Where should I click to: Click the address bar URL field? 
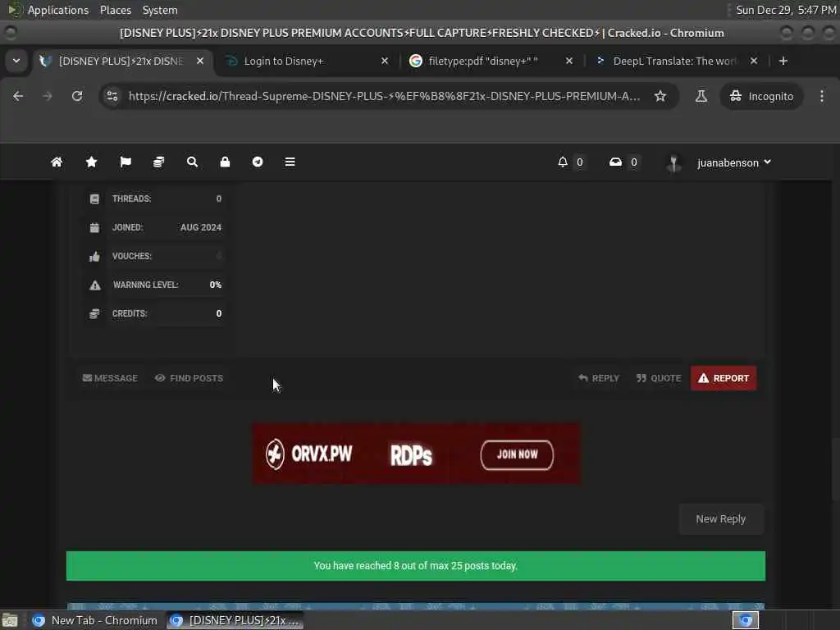(384, 96)
